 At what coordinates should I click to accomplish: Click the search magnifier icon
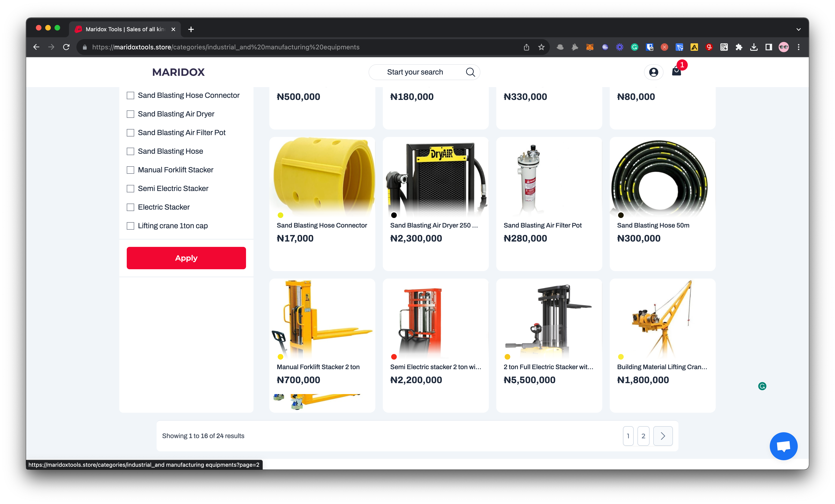(470, 72)
